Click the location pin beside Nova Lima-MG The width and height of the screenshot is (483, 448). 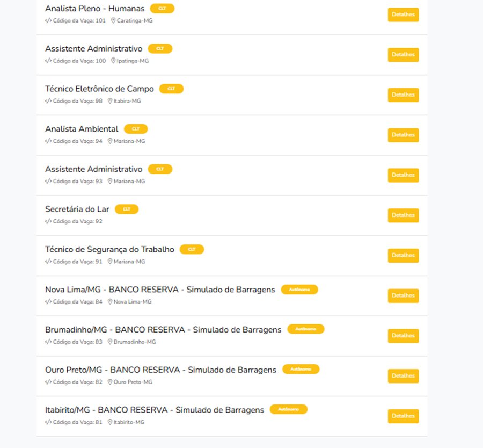pyautogui.click(x=110, y=301)
